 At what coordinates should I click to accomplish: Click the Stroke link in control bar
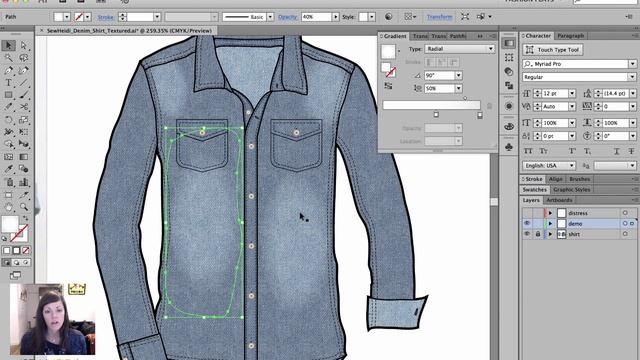pos(105,17)
